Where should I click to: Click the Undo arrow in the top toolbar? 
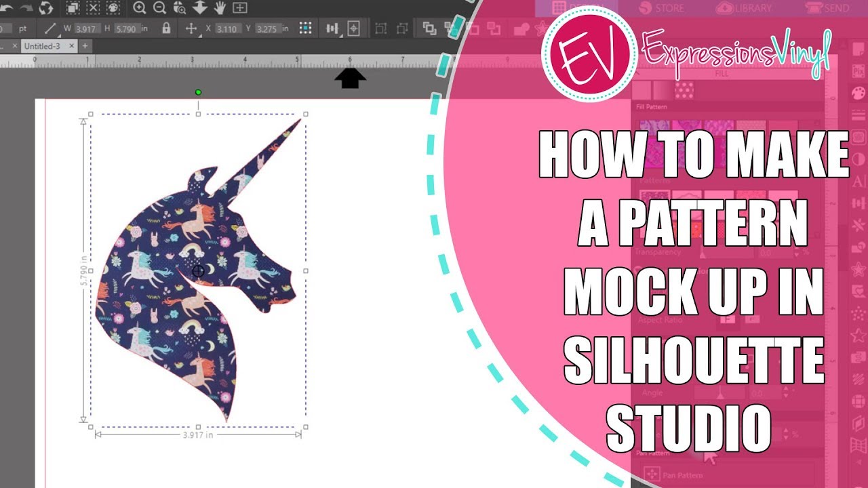7,8
